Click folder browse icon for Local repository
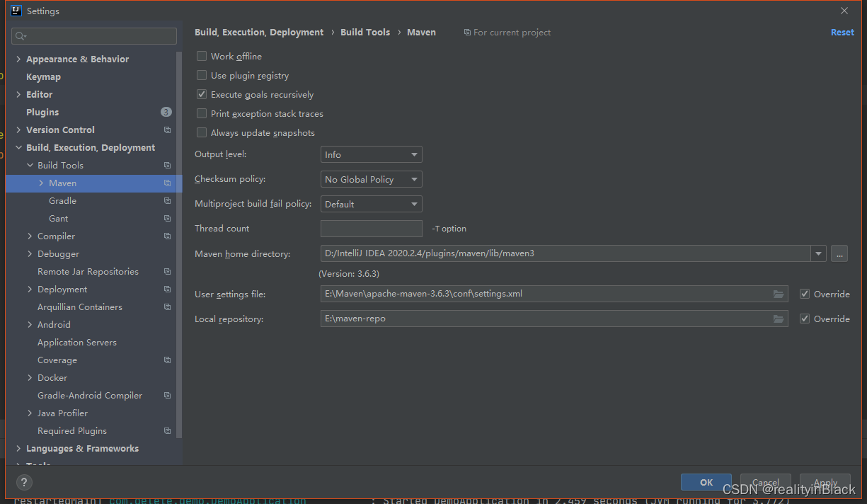The height and width of the screenshot is (504, 867). 779,319
